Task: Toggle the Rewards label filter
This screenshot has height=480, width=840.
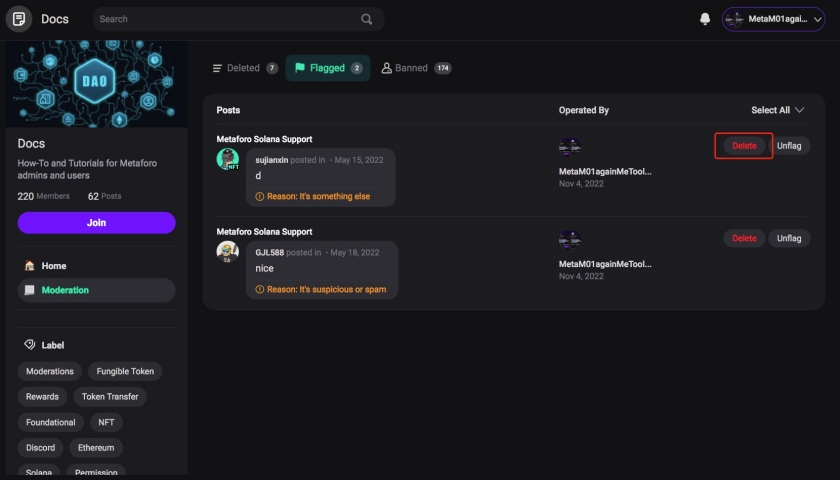Action: click(x=42, y=396)
